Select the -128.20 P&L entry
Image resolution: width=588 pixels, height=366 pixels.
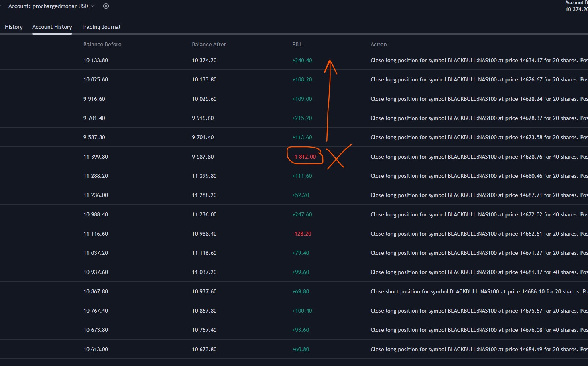coord(302,234)
